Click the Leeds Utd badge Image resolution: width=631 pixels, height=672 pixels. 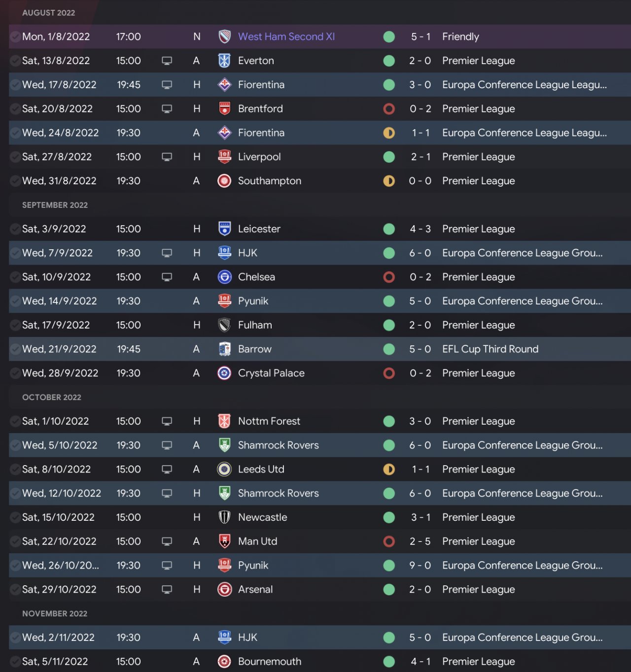coord(224,470)
